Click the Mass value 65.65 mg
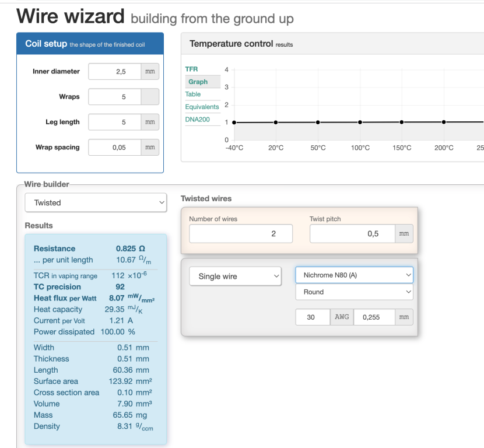Screen dimensions: 484x448 (130, 415)
